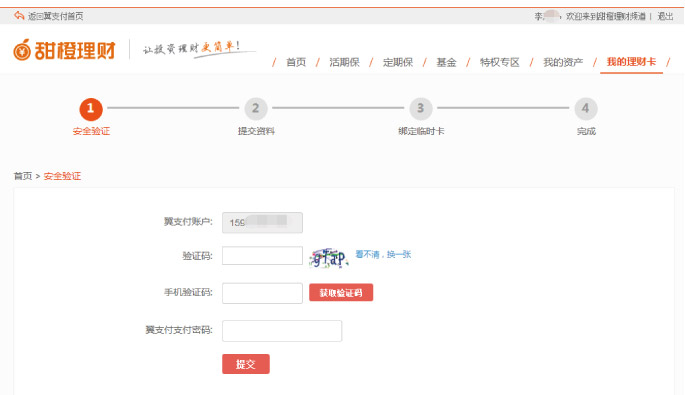Select the 基金 navigation item
This screenshot has height=395, width=685.
446,62
